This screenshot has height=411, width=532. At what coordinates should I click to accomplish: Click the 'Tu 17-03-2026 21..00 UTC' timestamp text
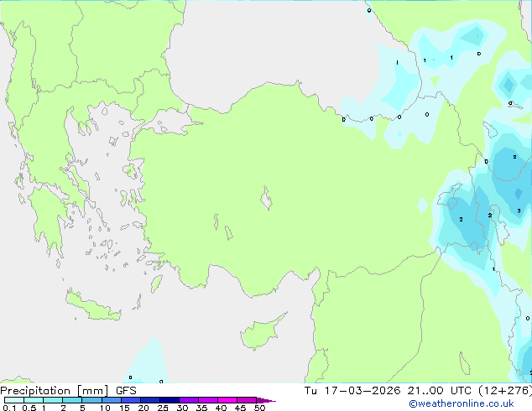(388, 391)
